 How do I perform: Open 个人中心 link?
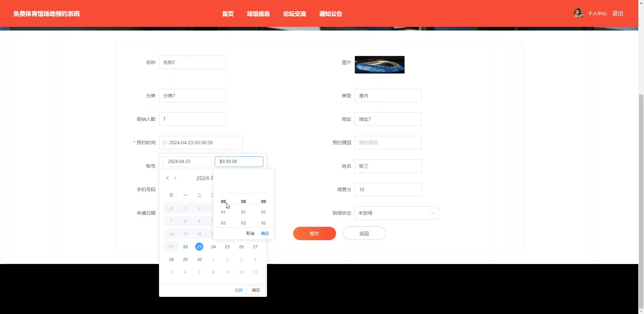coord(597,13)
